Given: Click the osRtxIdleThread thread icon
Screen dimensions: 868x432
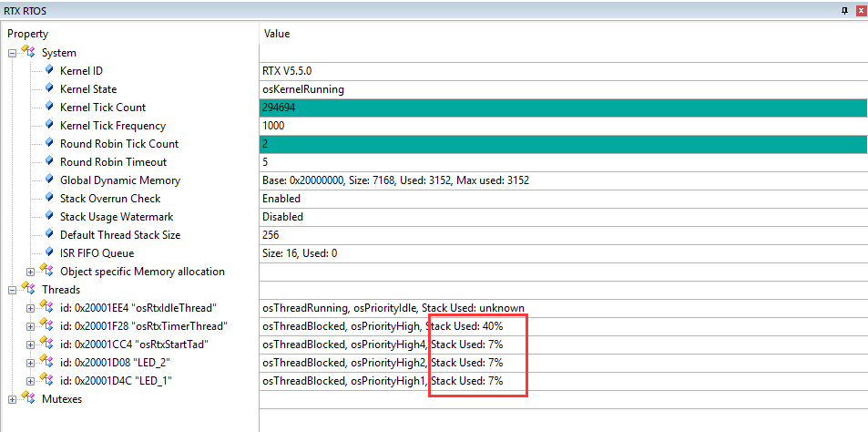Looking at the screenshot, I should (x=46, y=306).
